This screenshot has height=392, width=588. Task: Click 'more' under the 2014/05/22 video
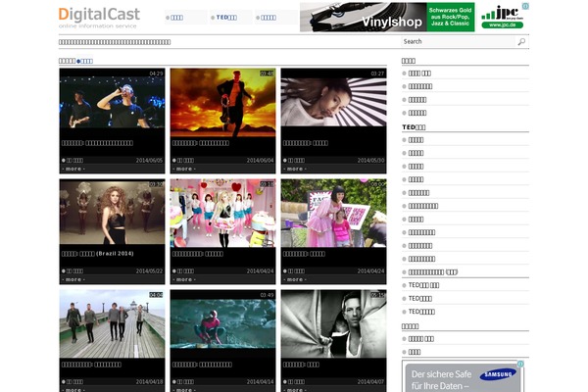73,279
